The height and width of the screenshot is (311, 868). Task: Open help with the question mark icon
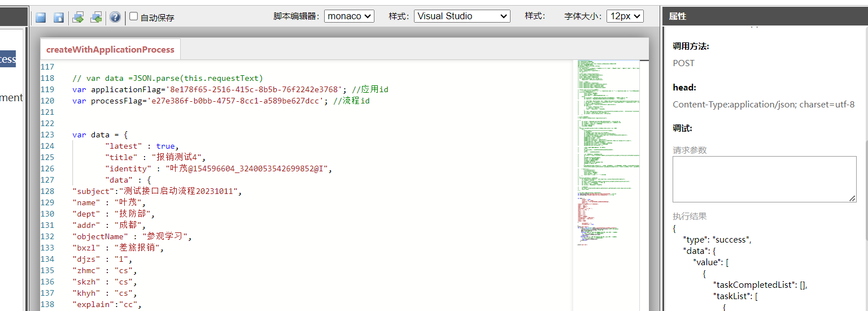coord(115,18)
